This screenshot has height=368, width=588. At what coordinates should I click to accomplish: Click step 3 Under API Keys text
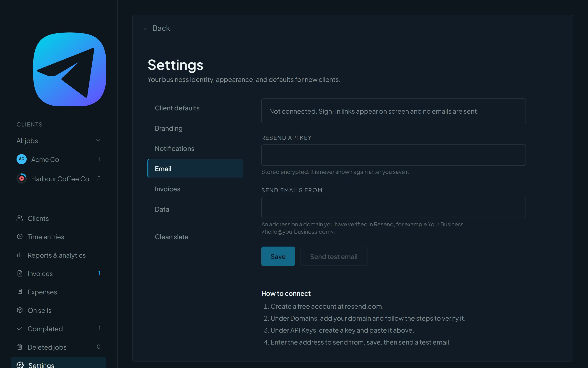342,330
